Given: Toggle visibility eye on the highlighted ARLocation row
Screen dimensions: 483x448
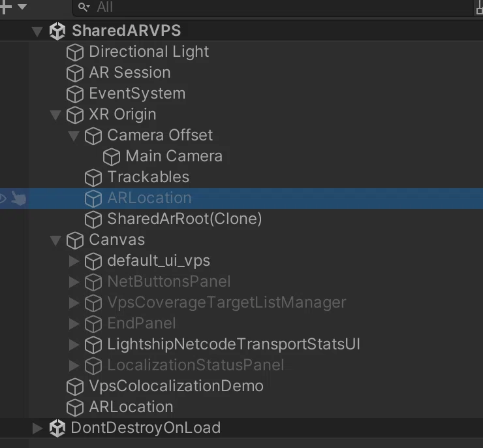Looking at the screenshot, I should click(x=3, y=198).
